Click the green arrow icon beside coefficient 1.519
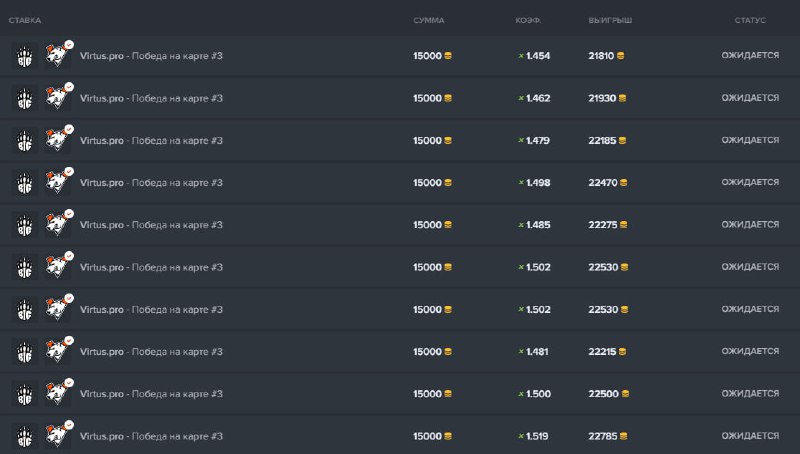Image resolution: width=800 pixels, height=454 pixels. [521, 436]
